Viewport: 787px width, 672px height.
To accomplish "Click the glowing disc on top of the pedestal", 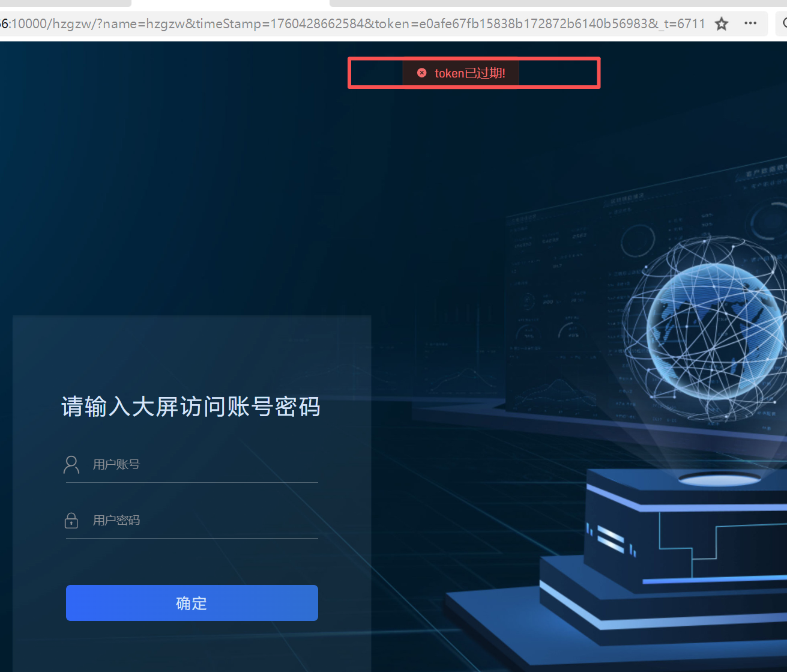I will 719,479.
